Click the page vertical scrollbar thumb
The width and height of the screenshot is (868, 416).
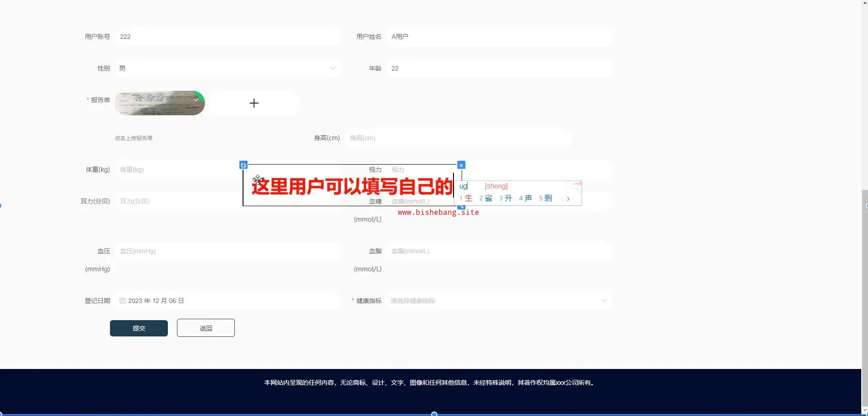point(864,298)
